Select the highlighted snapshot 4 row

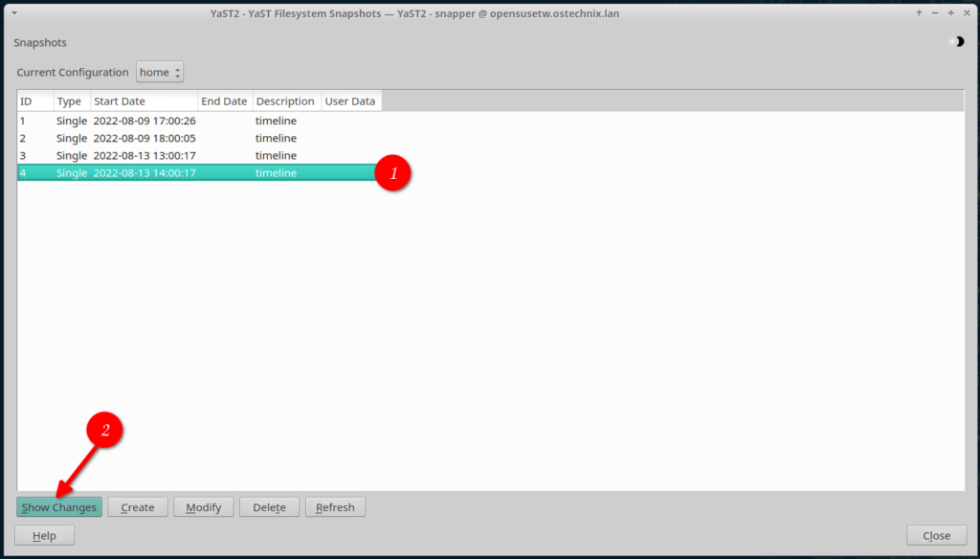point(144,173)
